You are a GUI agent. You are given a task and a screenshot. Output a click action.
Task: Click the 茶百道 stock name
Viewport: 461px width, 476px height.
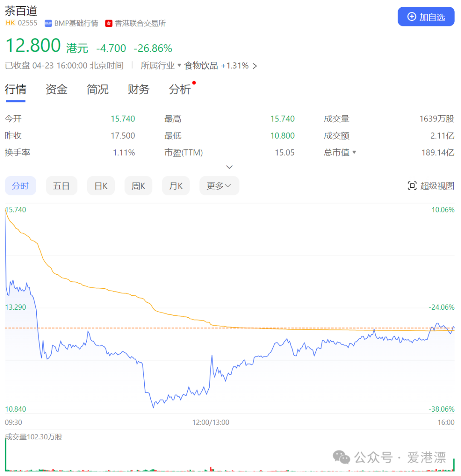(21, 11)
